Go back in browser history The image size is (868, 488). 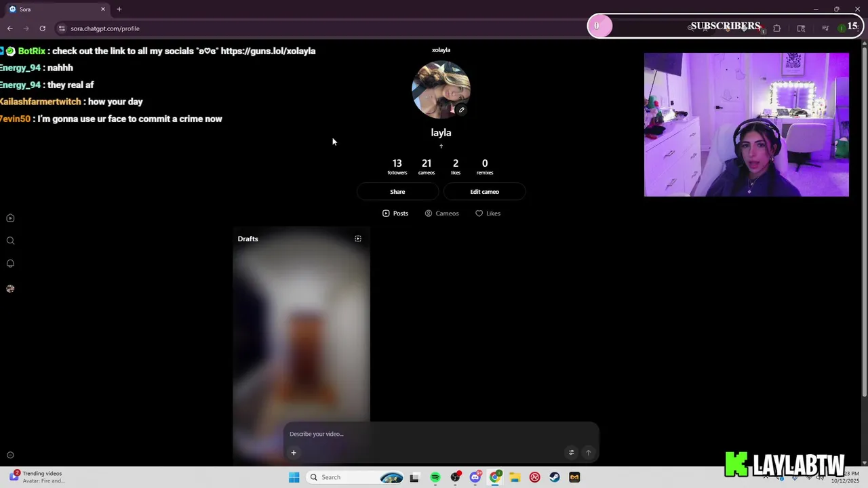point(9,28)
